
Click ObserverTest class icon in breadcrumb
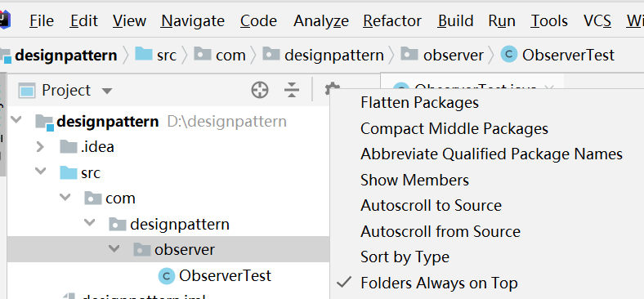[x=509, y=55]
